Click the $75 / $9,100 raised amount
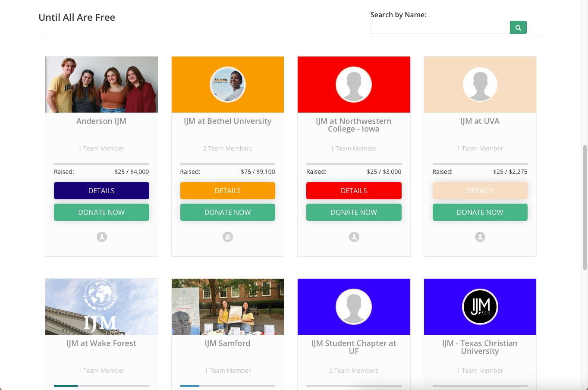Image resolution: width=588 pixels, height=390 pixels. coord(258,172)
